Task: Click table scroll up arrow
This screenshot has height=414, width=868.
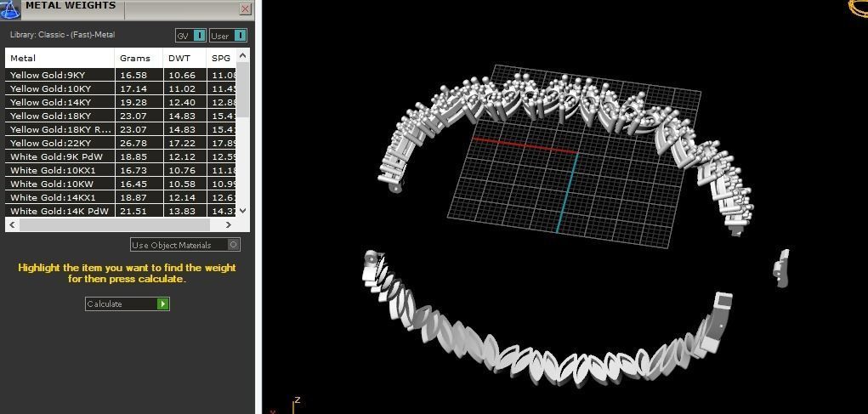Action: [243, 54]
